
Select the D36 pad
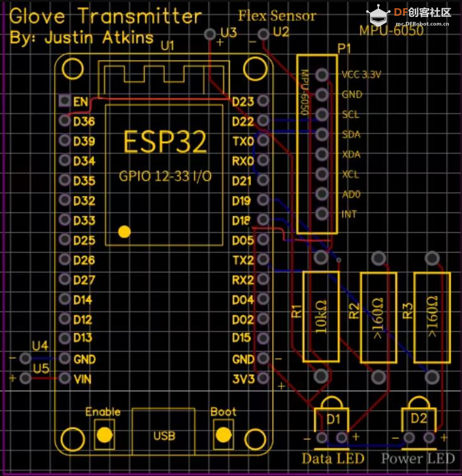pyautogui.click(x=64, y=121)
